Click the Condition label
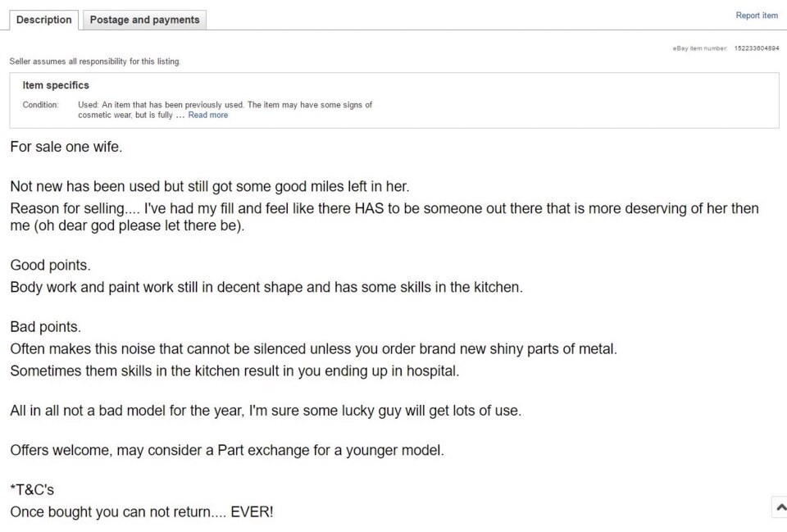Image resolution: width=787 pixels, height=532 pixels. pyautogui.click(x=40, y=105)
